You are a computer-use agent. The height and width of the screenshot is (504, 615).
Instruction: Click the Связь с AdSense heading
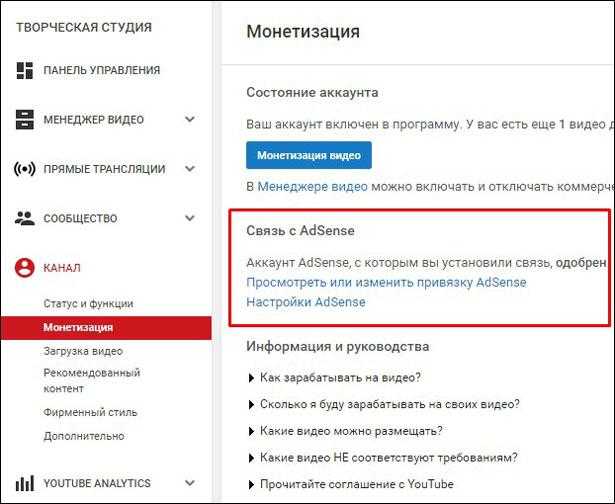point(300,231)
